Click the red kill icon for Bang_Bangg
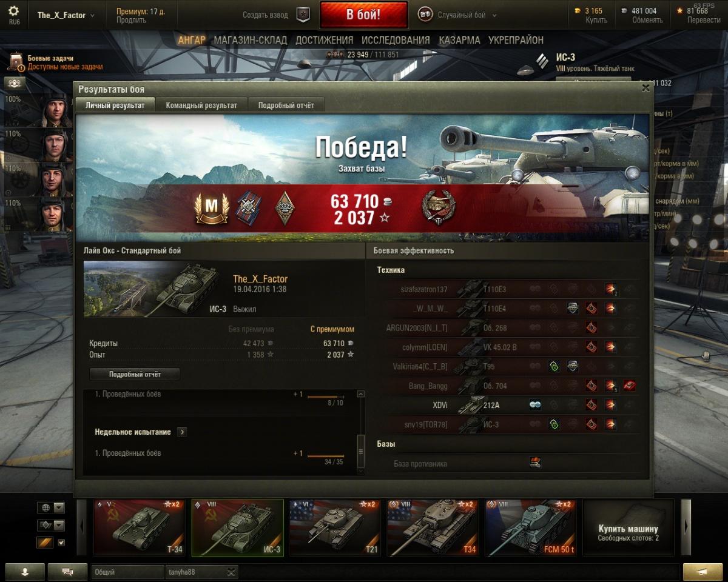The height and width of the screenshot is (582, 728). tap(630, 386)
